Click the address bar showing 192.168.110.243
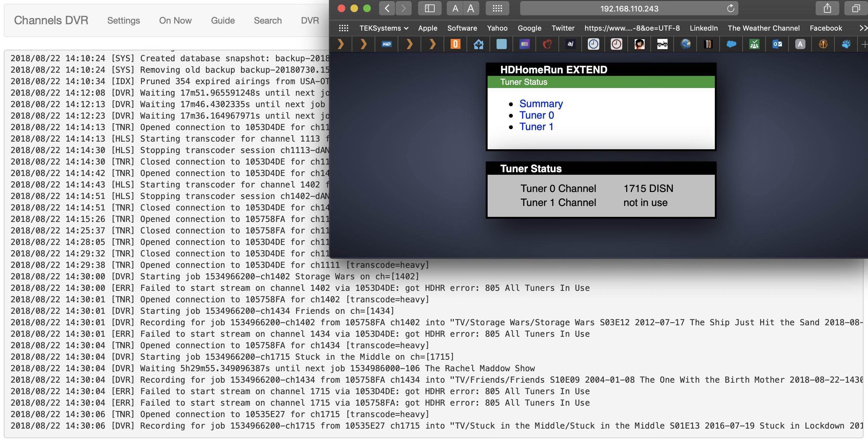Image resolution: width=868 pixels, height=442 pixels. (629, 8)
